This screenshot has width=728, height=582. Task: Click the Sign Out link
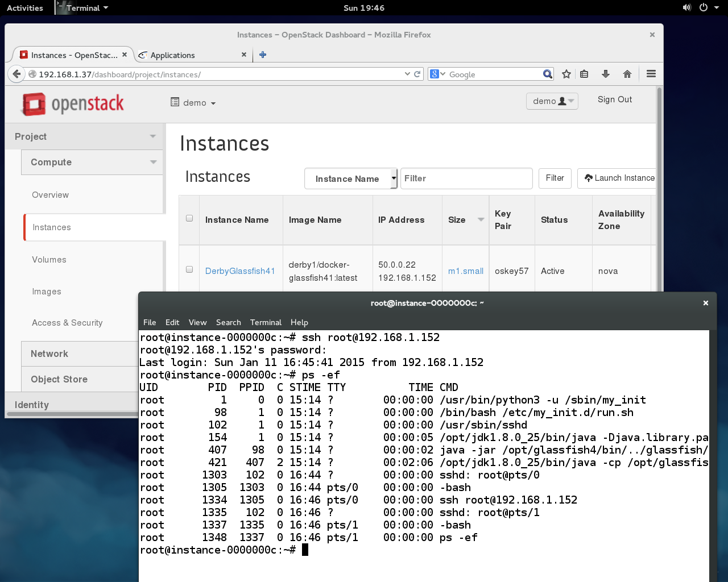(x=615, y=99)
